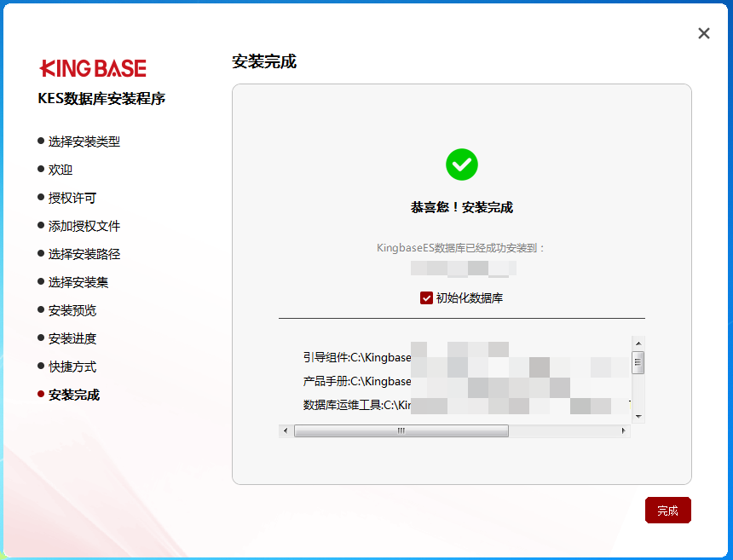The height and width of the screenshot is (560, 733).
Task: Click the green success checkmark icon
Action: pyautogui.click(x=461, y=165)
